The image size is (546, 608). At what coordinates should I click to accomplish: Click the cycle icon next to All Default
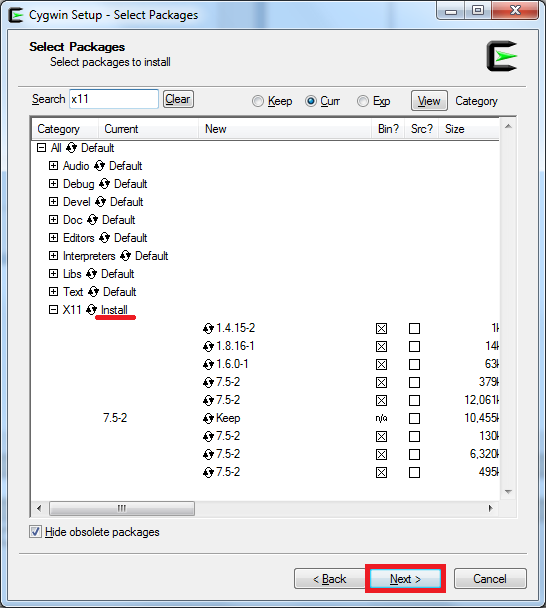[71, 148]
